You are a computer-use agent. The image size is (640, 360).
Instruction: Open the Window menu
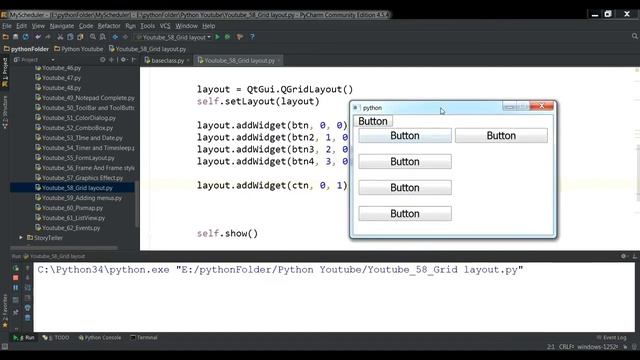coord(187,26)
